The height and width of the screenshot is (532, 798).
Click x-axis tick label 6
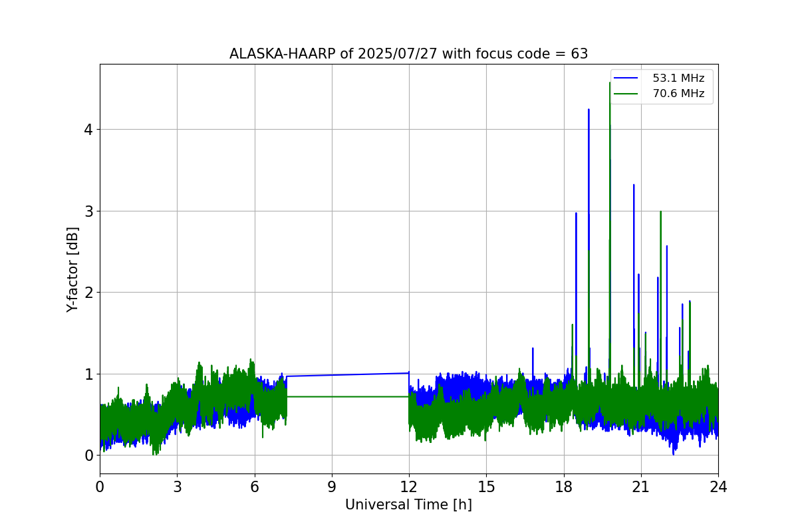[x=255, y=487]
